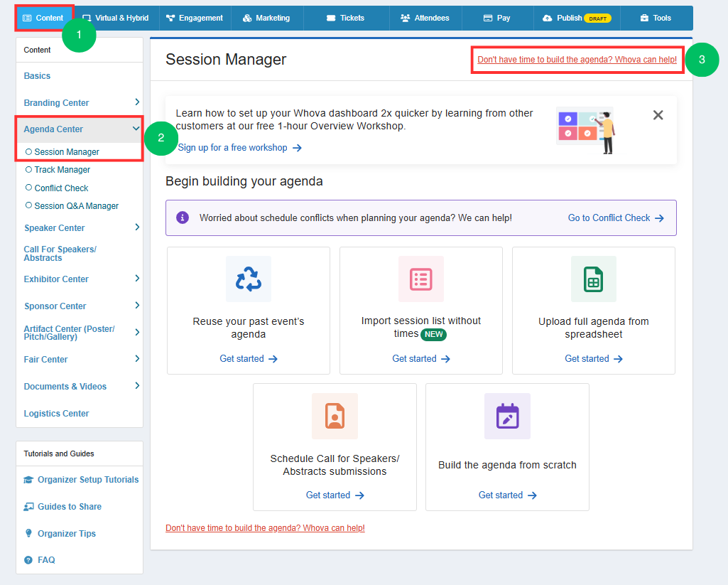Expand Fair Center chevron
This screenshot has height=585, width=728.
click(137, 359)
